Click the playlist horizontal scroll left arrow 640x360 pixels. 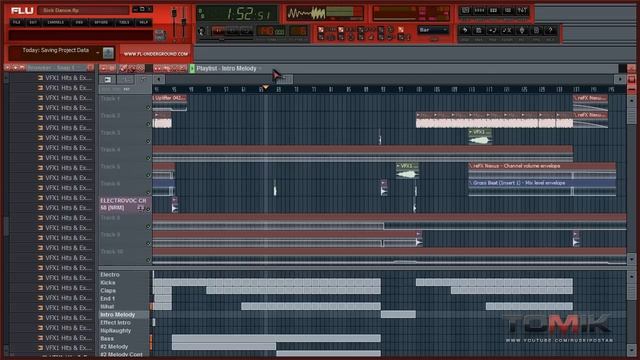pos(159,79)
